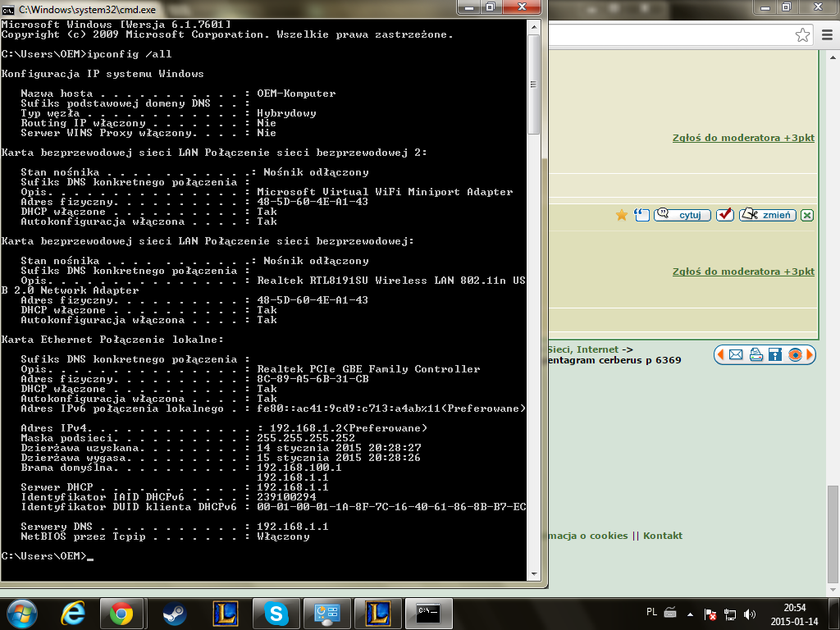Click lease expiry date 15 stycznia 2015
The width and height of the screenshot is (840, 630).
(308, 458)
